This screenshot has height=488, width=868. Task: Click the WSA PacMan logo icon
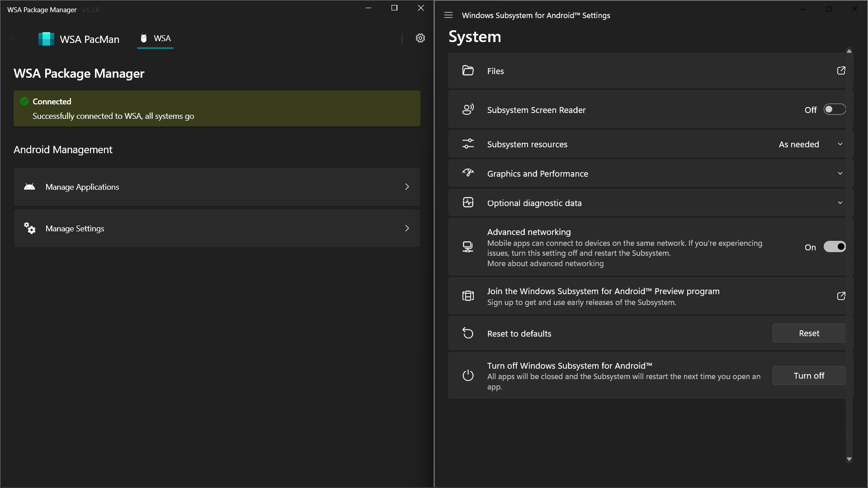pyautogui.click(x=46, y=39)
